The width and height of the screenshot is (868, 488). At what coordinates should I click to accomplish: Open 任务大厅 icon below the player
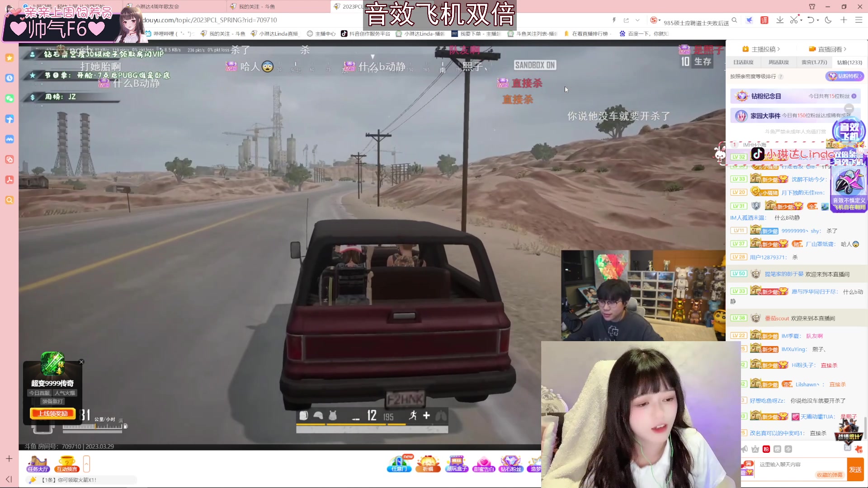click(38, 464)
